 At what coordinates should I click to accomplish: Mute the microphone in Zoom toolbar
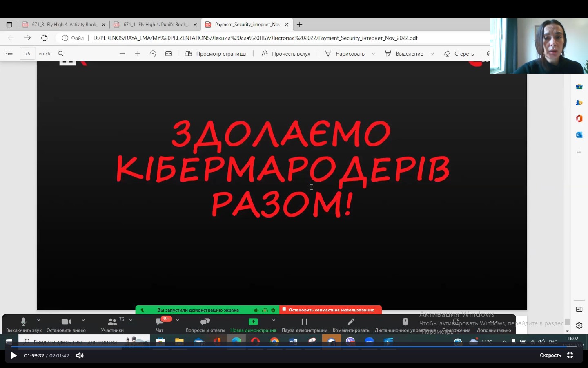coord(24,322)
